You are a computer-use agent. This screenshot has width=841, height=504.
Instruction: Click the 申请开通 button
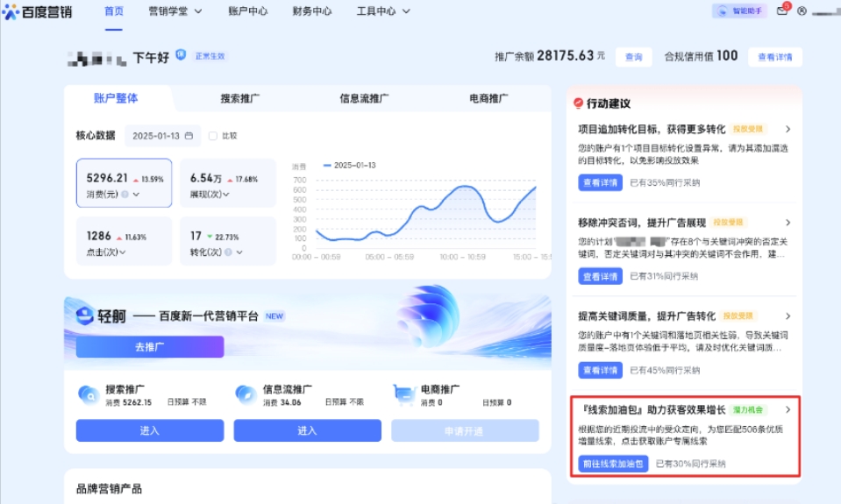(465, 430)
